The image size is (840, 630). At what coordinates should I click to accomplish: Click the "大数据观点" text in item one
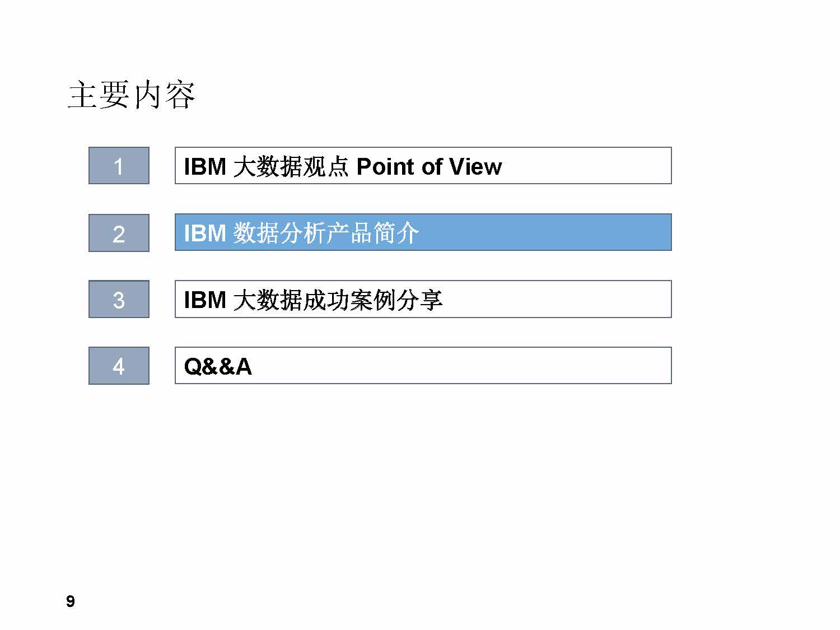coord(291,166)
